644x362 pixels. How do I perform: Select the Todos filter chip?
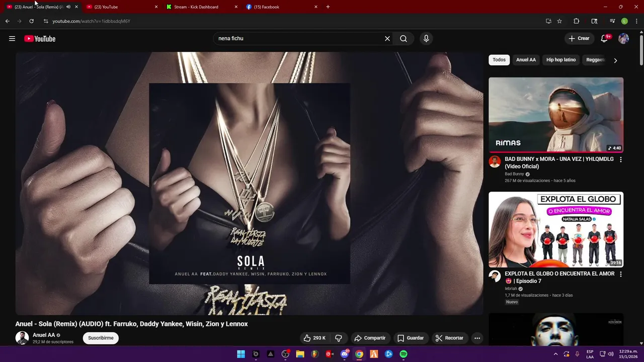499,60
